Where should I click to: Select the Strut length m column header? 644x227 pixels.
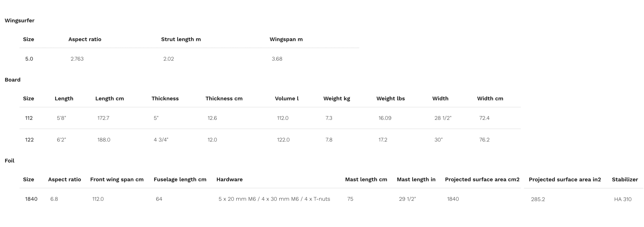(181, 39)
